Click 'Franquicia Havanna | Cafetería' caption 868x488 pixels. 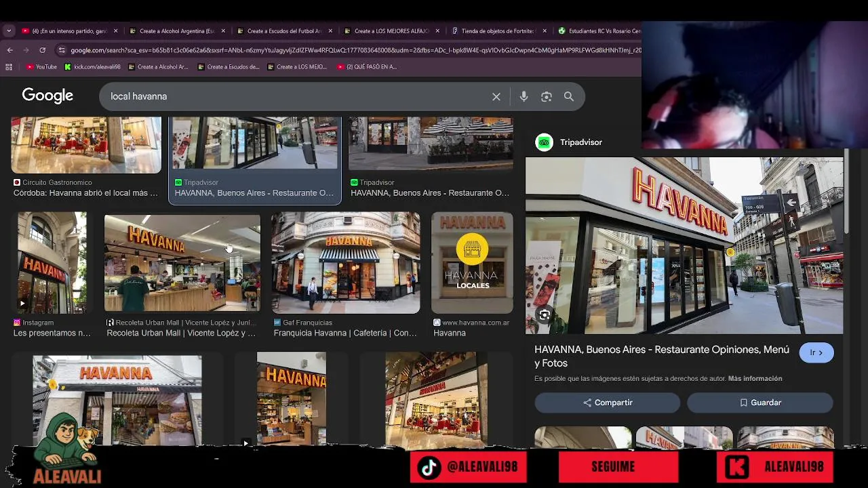[345, 333]
